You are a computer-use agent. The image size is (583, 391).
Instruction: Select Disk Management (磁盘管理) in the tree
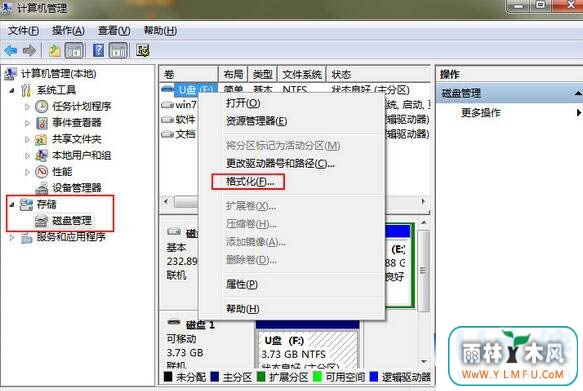click(72, 221)
